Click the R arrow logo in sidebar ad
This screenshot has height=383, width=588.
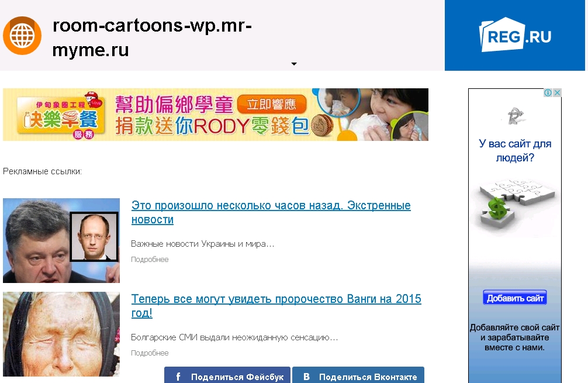(515, 116)
